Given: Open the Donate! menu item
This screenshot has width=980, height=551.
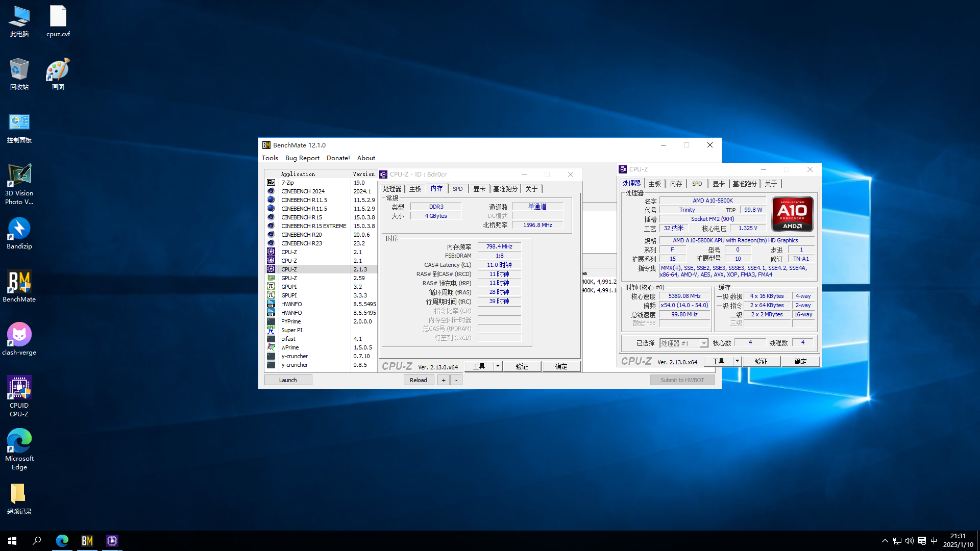Looking at the screenshot, I should pos(338,158).
